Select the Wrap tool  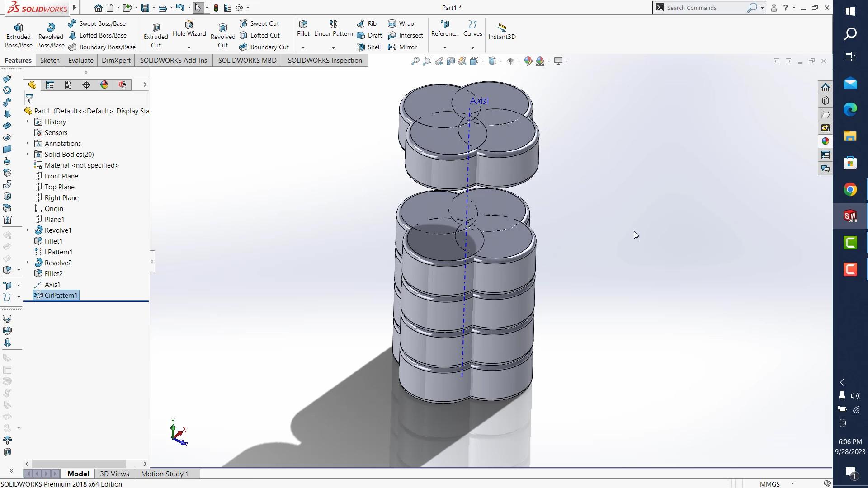[401, 23]
